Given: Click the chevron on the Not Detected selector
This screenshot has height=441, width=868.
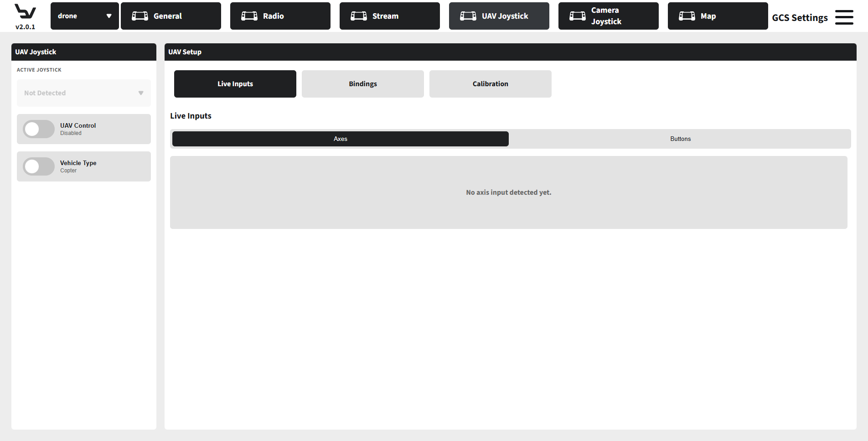Looking at the screenshot, I should [141, 93].
